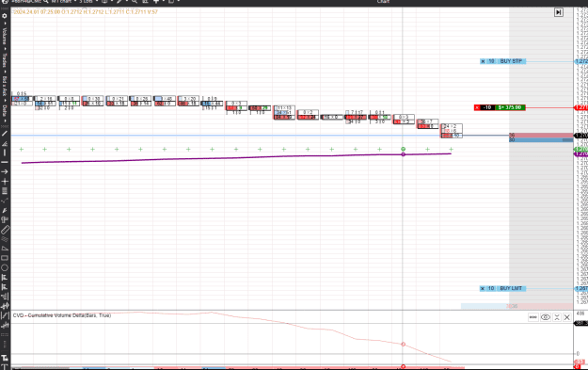Select the text label tool

[5, 366]
